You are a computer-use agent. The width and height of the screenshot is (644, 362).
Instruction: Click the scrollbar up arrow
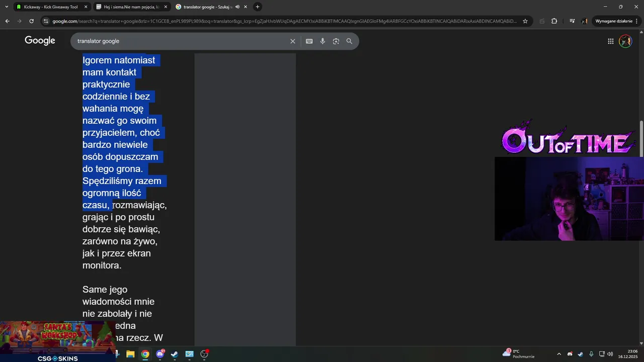pyautogui.click(x=641, y=33)
